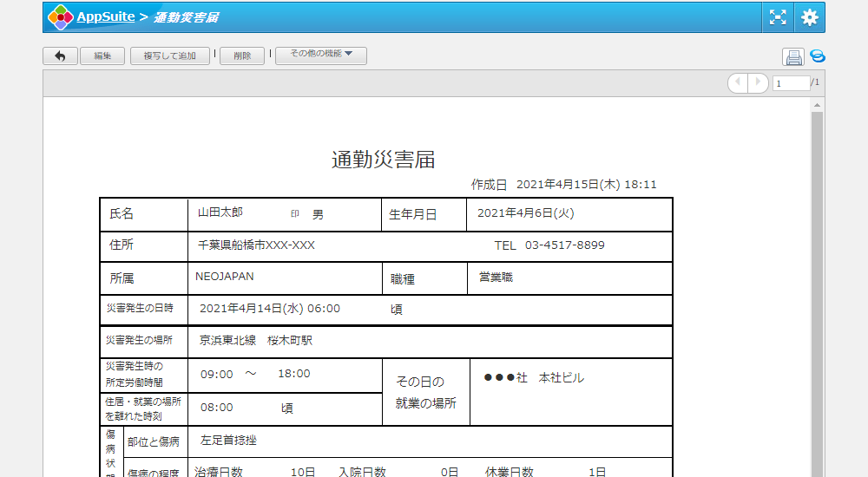Open the AppSuite breadcrumb link

pos(105,17)
